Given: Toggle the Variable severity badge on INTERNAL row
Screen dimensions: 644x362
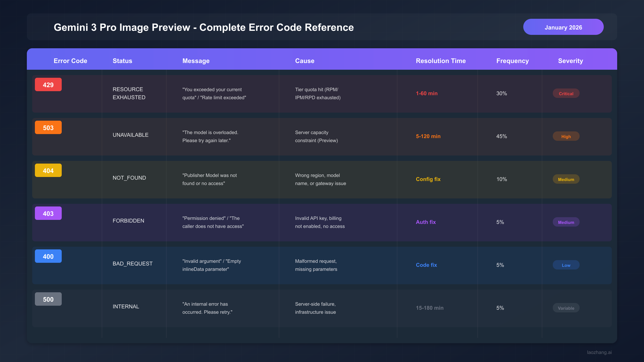Looking at the screenshot, I should (566, 308).
